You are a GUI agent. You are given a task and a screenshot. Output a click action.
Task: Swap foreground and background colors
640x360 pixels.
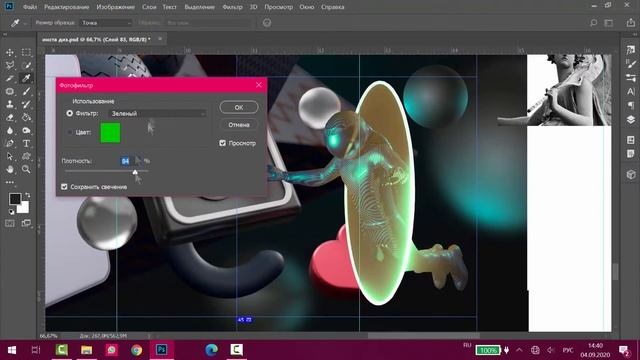(27, 195)
